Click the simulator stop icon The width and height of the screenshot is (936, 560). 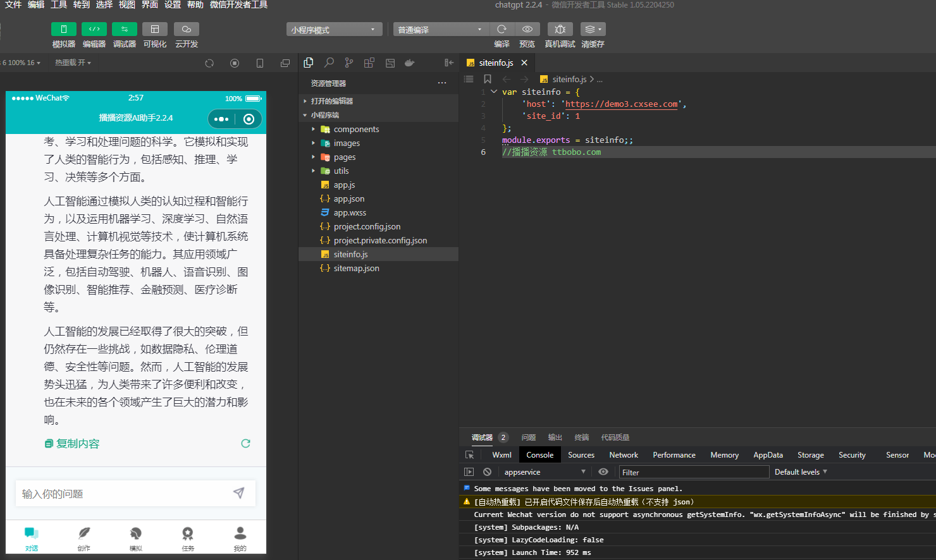pyautogui.click(x=235, y=63)
